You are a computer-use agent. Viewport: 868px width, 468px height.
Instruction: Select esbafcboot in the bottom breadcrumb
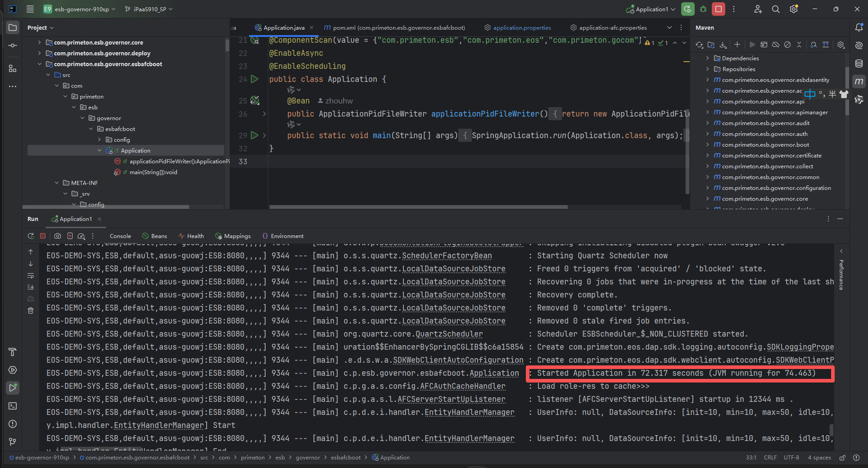pos(345,458)
